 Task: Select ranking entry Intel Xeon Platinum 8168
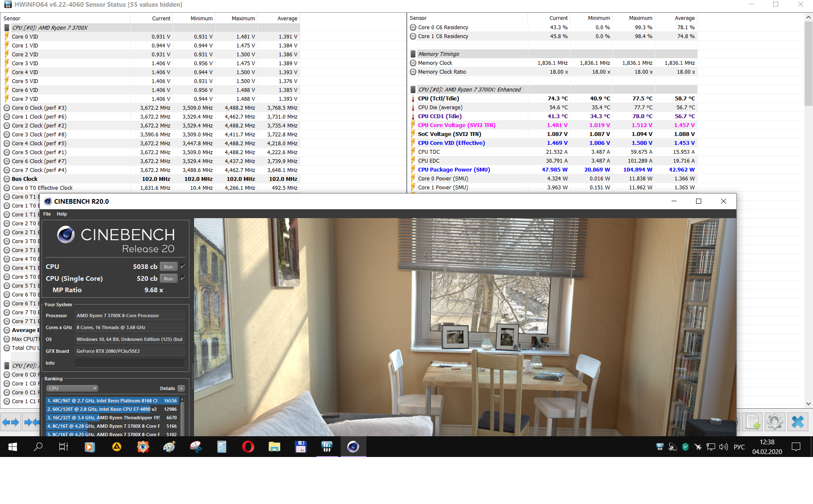pos(112,401)
